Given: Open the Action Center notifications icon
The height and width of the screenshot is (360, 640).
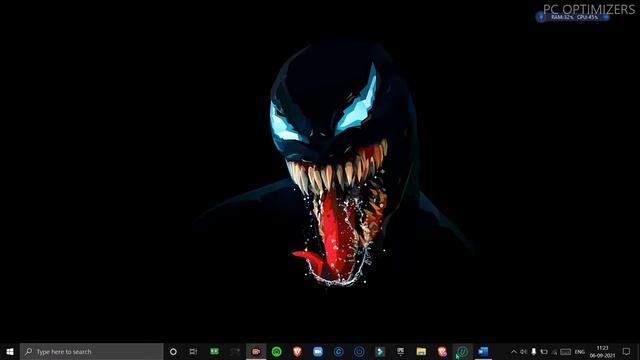Looking at the screenshot, I should point(627,351).
